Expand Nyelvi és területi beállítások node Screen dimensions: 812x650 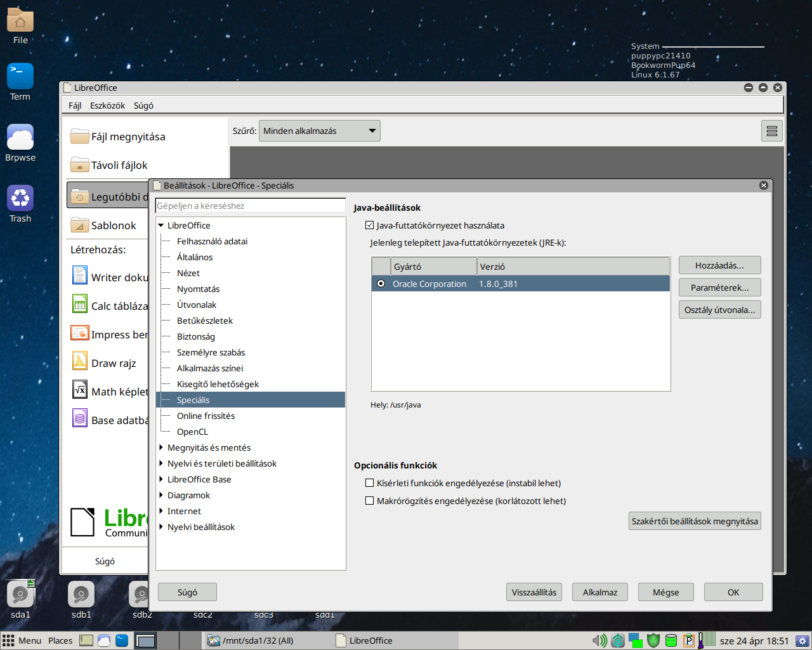[x=161, y=463]
